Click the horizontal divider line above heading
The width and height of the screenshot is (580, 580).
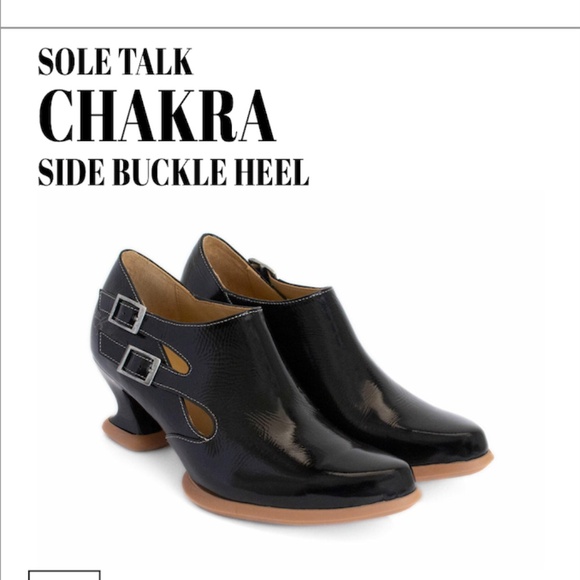pyautogui.click(x=290, y=27)
